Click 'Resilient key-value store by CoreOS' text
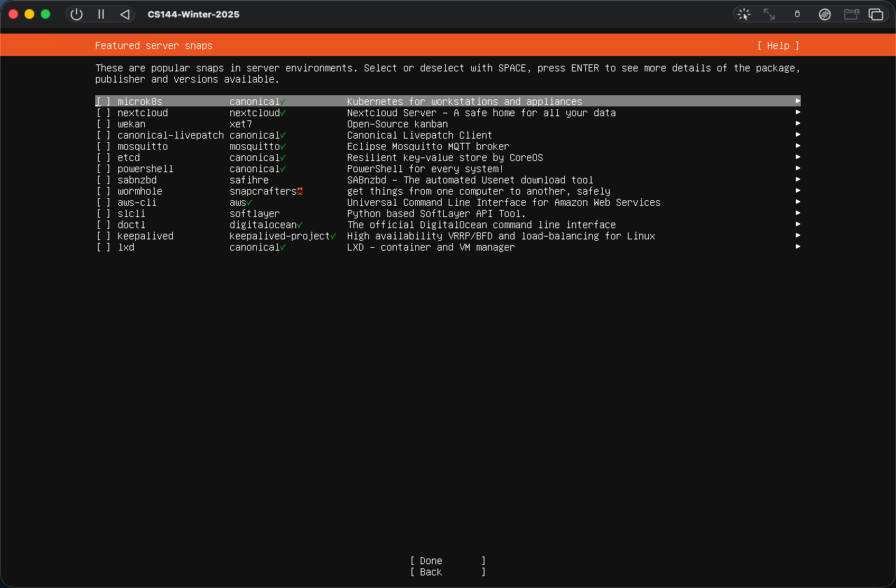 coord(445,157)
